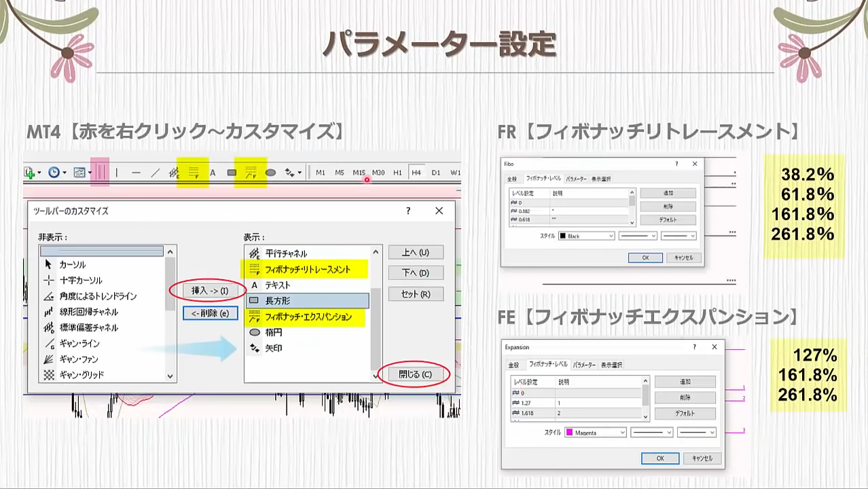
Task: Open 表示選択 tab in Expansion dialog
Action: (611, 365)
